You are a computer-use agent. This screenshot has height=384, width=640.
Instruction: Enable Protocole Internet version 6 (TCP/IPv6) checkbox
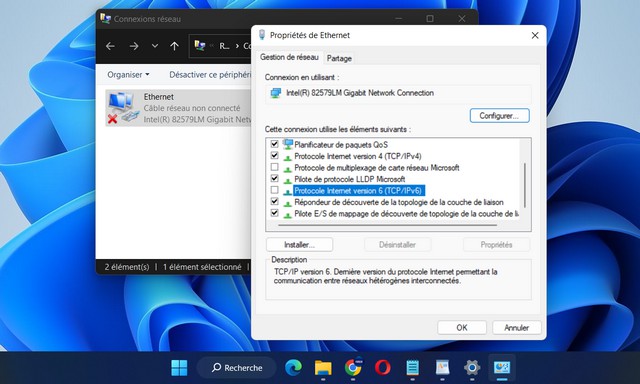(275, 190)
